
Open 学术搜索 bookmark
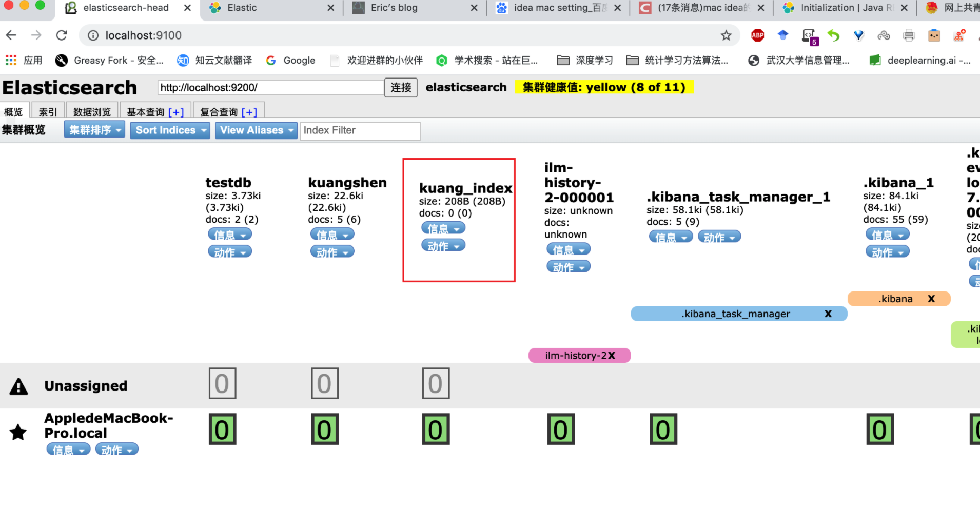[x=487, y=60]
